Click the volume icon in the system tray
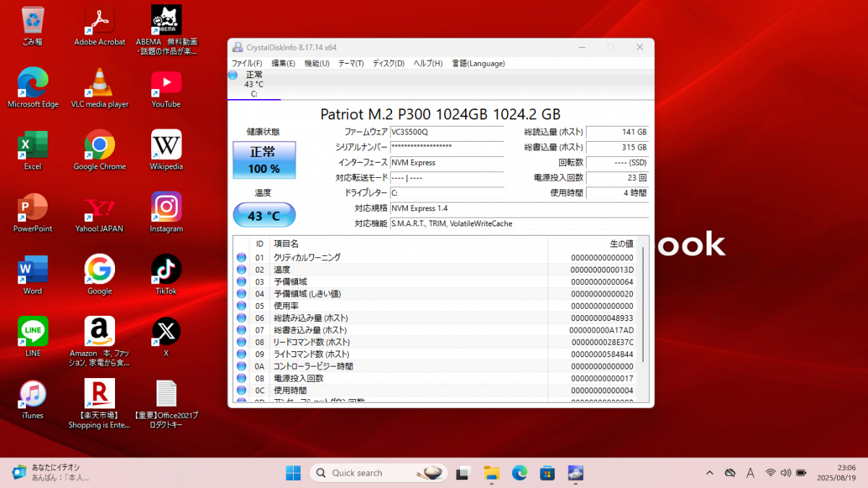Image resolution: width=868 pixels, height=488 pixels. [786, 473]
